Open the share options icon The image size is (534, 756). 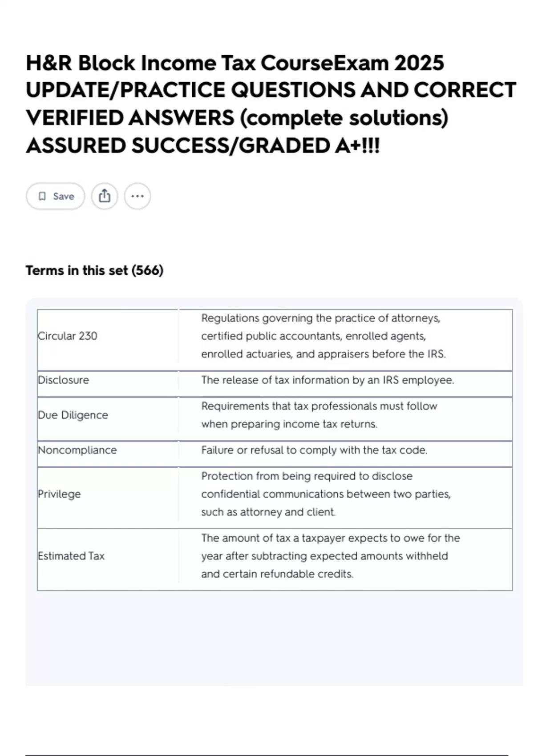(x=105, y=196)
